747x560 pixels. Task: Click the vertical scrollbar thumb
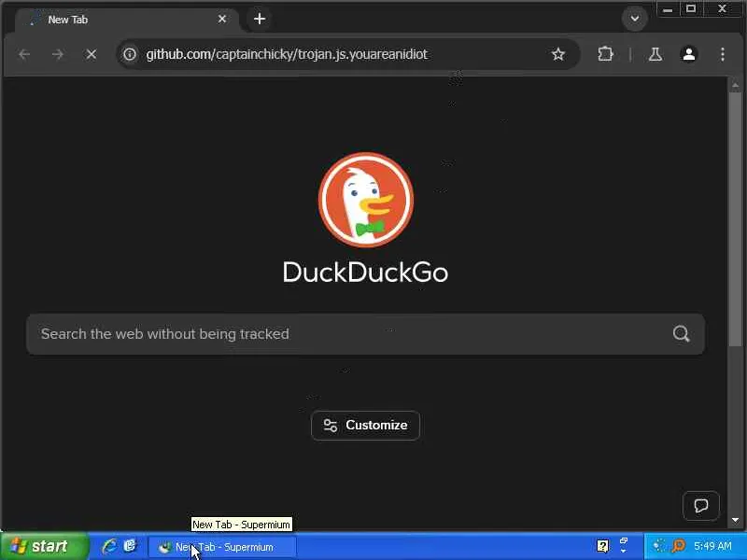[x=735, y=219]
